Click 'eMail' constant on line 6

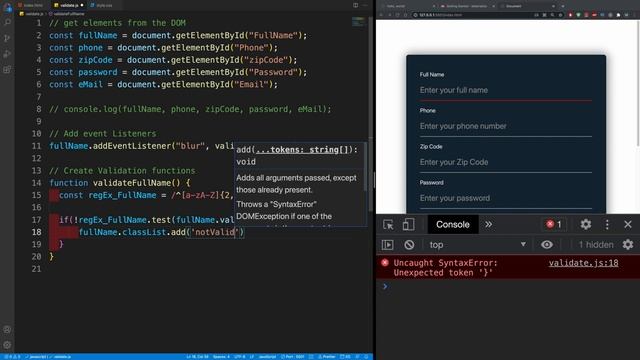(91, 84)
